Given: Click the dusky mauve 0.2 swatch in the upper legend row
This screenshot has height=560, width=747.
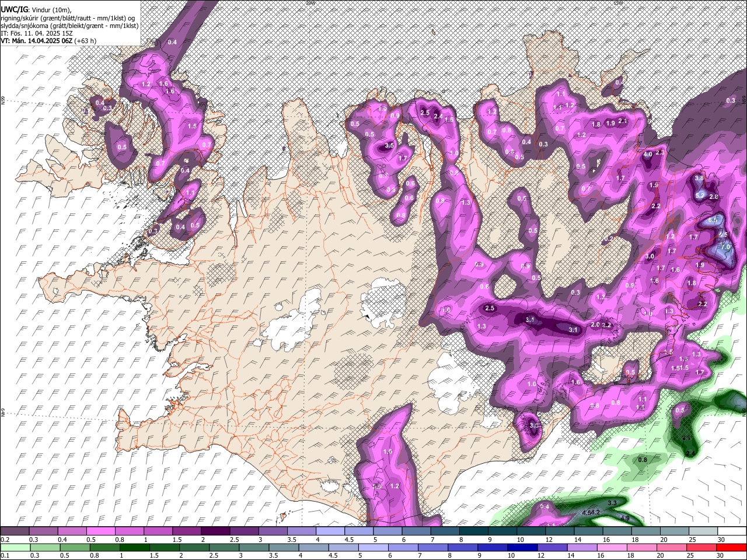Looking at the screenshot, I should 15,531.
